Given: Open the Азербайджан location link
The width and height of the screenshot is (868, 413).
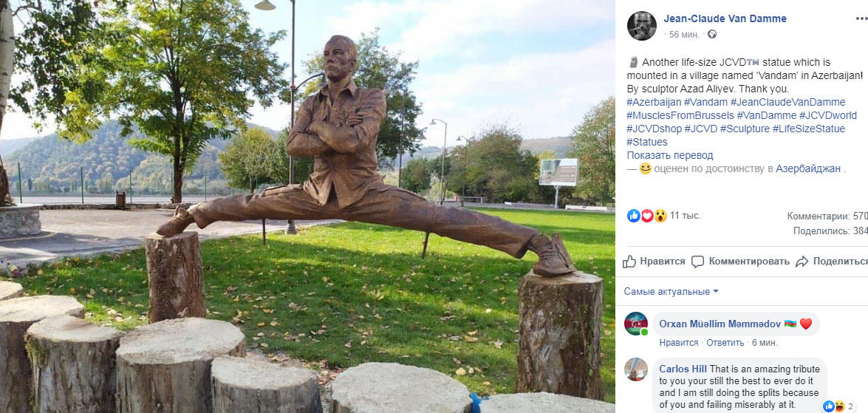Looking at the screenshot, I should [x=809, y=169].
